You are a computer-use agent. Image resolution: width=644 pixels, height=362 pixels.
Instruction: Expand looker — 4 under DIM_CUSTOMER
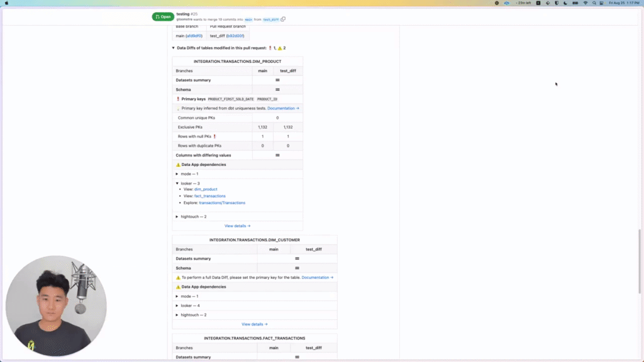click(x=177, y=306)
